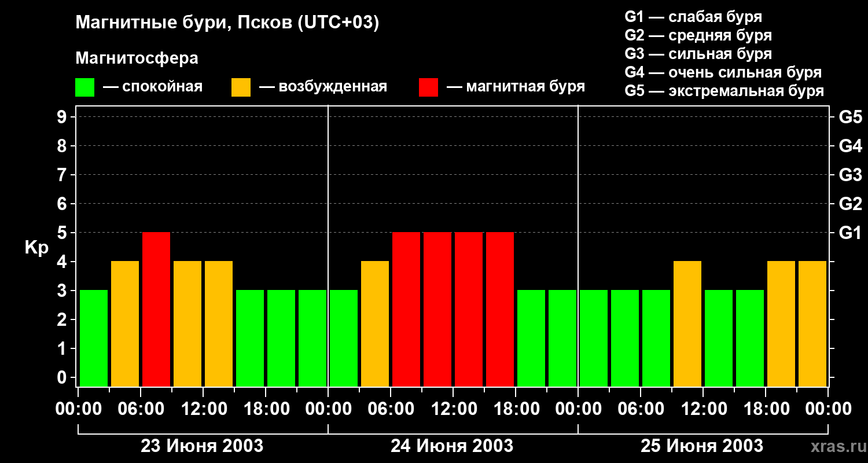Select the 03:00–06:00 green bar on 25 Июня
The image size is (868, 463).
(x=625, y=338)
